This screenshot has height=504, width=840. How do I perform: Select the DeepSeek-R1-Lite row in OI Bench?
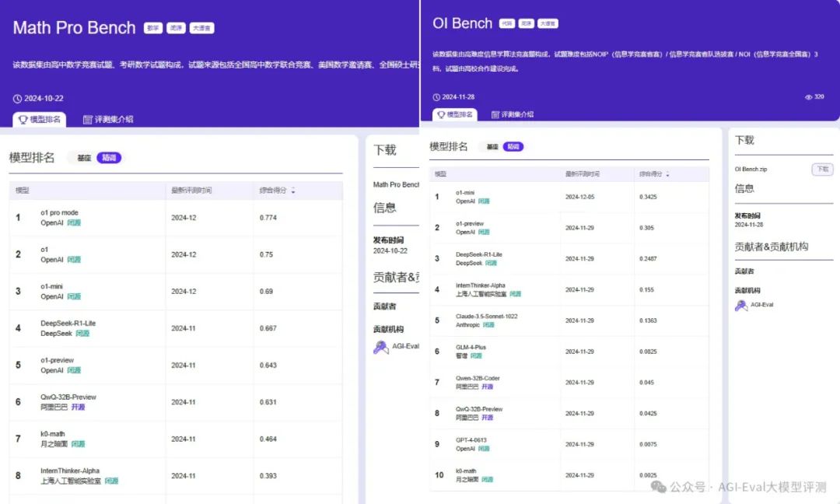tap(569, 259)
